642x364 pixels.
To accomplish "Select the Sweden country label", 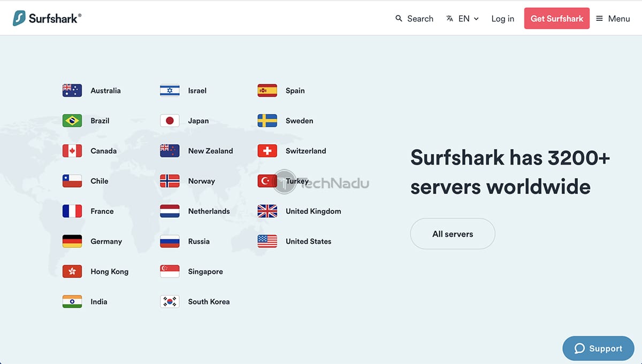I will point(299,121).
